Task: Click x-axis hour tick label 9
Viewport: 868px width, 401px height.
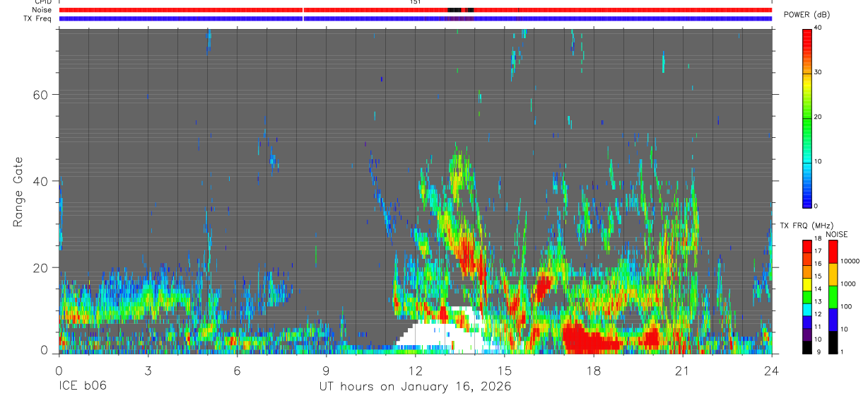Action: (326, 371)
